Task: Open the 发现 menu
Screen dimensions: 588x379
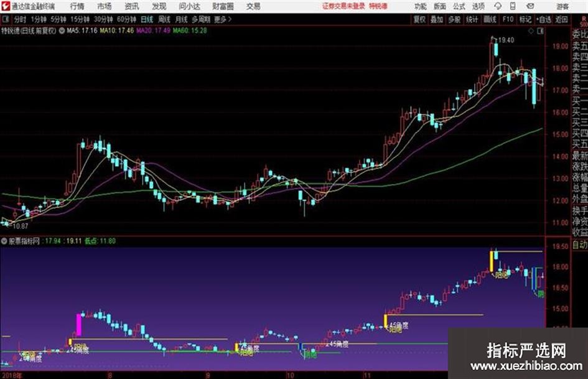Action: (159, 6)
